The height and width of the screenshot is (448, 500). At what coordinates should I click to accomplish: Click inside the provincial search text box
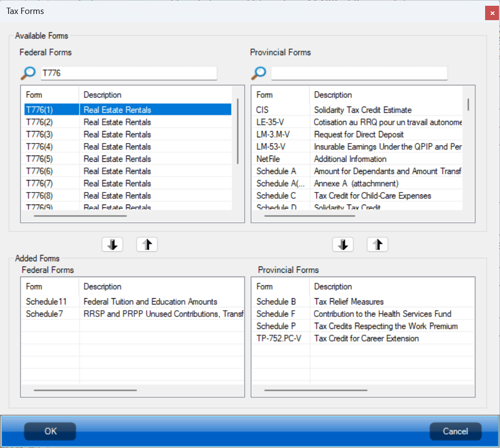(358, 73)
